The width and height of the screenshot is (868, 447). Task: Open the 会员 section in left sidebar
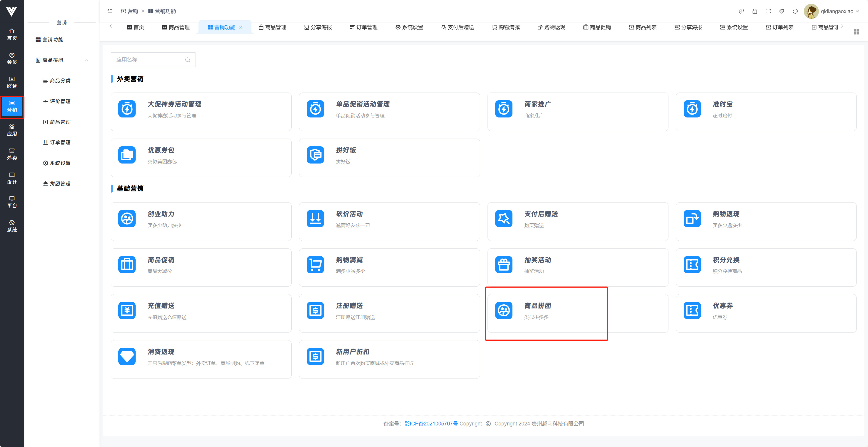pos(12,58)
